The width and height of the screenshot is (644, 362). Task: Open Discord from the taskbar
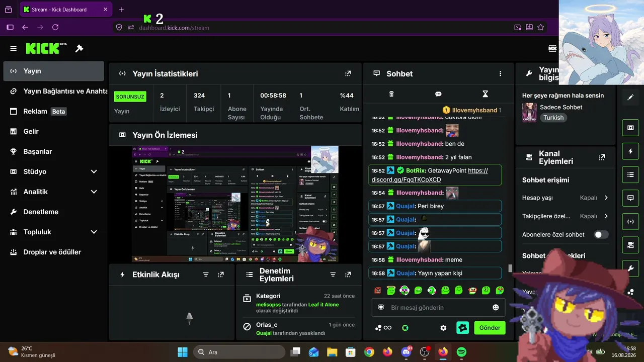[x=406, y=352]
